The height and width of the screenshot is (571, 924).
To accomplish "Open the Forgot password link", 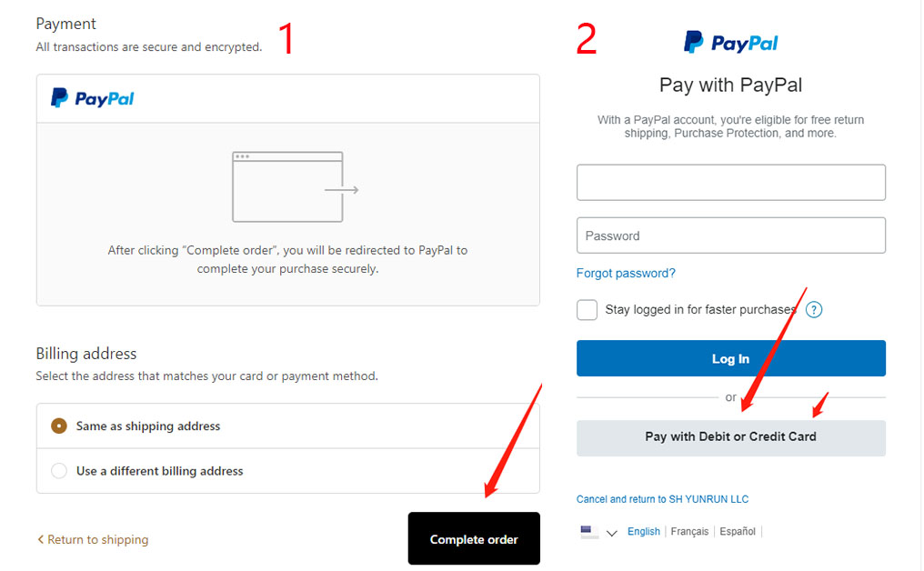I will (626, 273).
